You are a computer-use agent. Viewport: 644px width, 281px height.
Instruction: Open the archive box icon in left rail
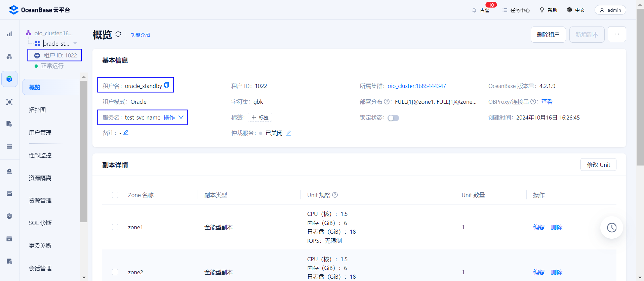pos(9,239)
